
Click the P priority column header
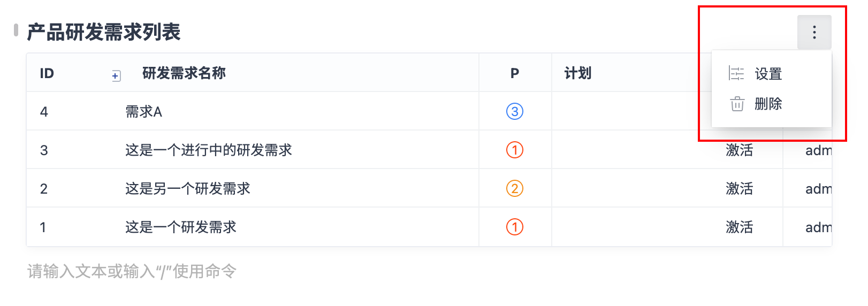[515, 73]
